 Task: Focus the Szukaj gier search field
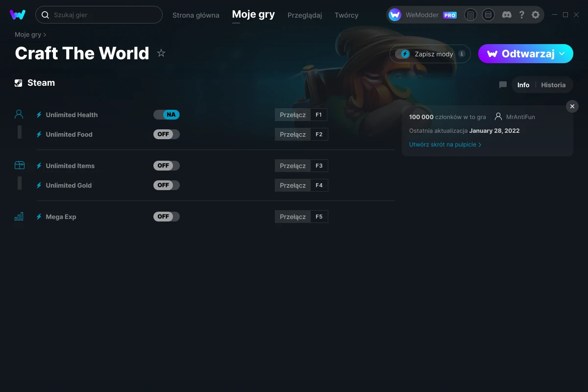click(x=99, y=15)
